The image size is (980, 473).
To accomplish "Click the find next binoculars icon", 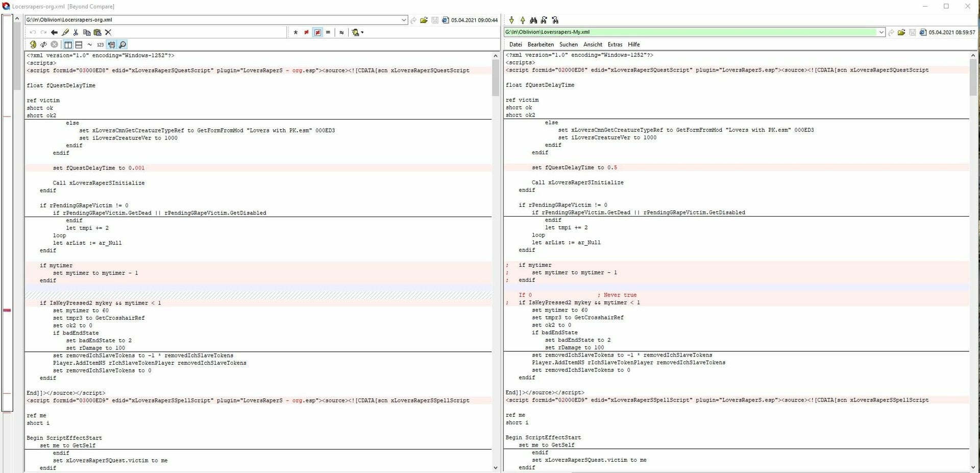I will coord(544,20).
